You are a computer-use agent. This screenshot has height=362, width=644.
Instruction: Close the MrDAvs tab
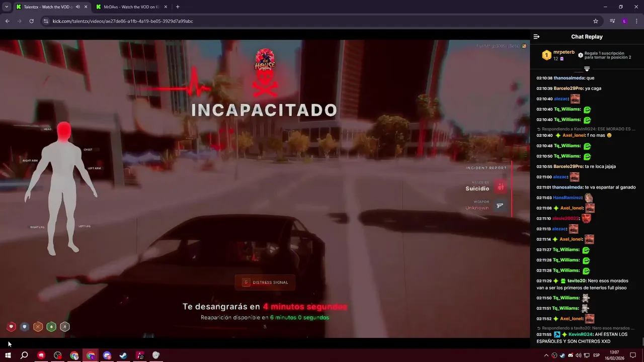pyautogui.click(x=167, y=7)
